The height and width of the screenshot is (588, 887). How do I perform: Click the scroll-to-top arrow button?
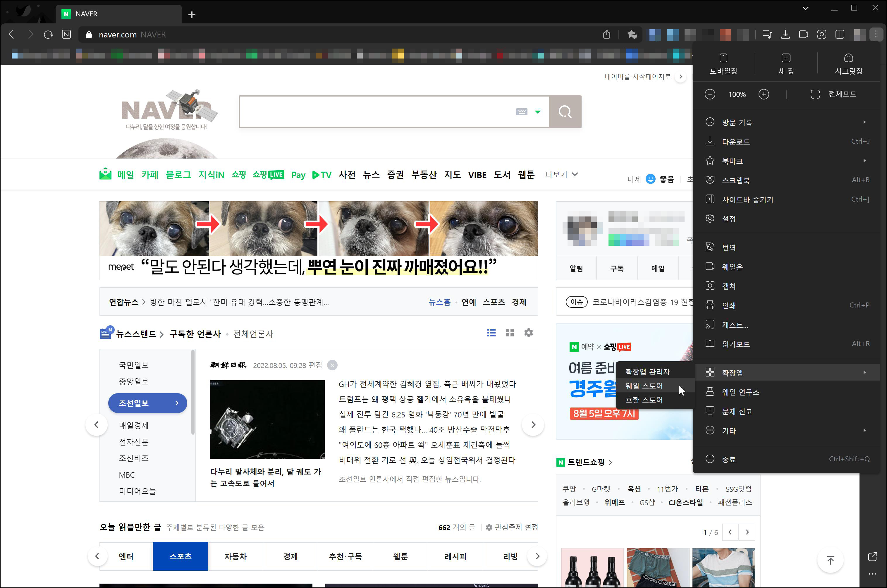pos(830,560)
